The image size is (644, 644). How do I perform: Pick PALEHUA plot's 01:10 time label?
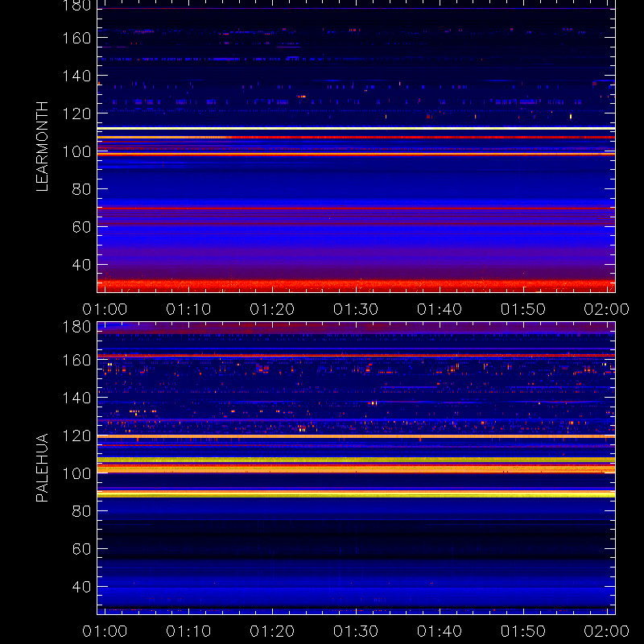(x=188, y=631)
